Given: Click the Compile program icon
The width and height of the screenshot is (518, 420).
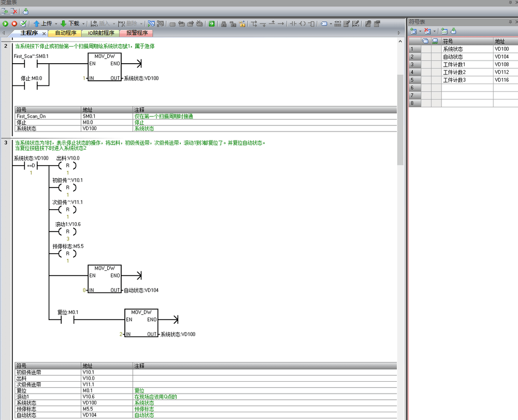Looking at the screenshot, I should click(23, 24).
